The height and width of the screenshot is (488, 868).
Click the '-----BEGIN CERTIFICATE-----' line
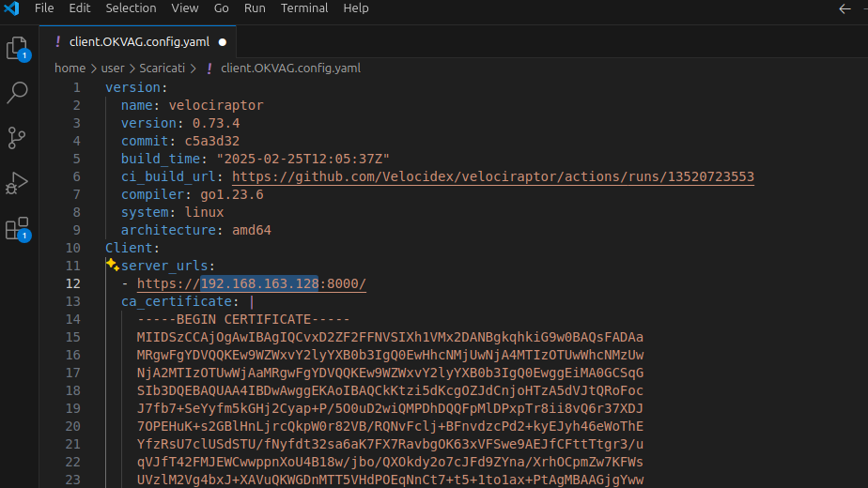coord(243,319)
